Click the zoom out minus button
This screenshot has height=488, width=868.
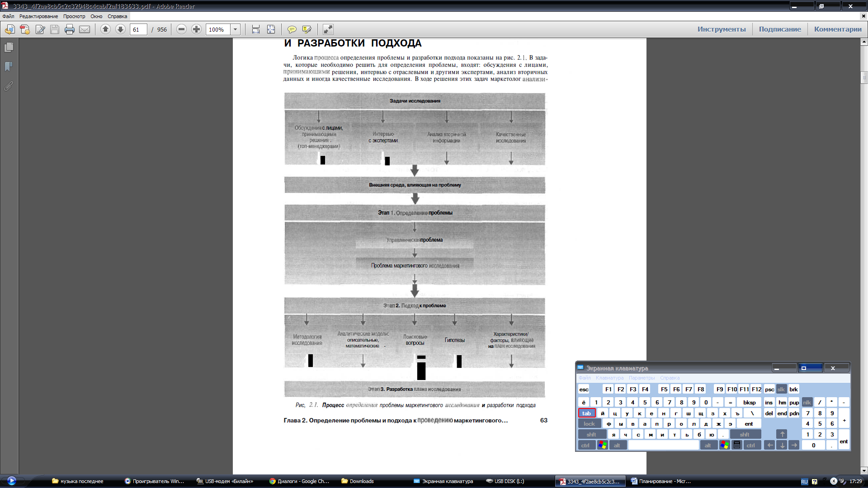point(181,29)
